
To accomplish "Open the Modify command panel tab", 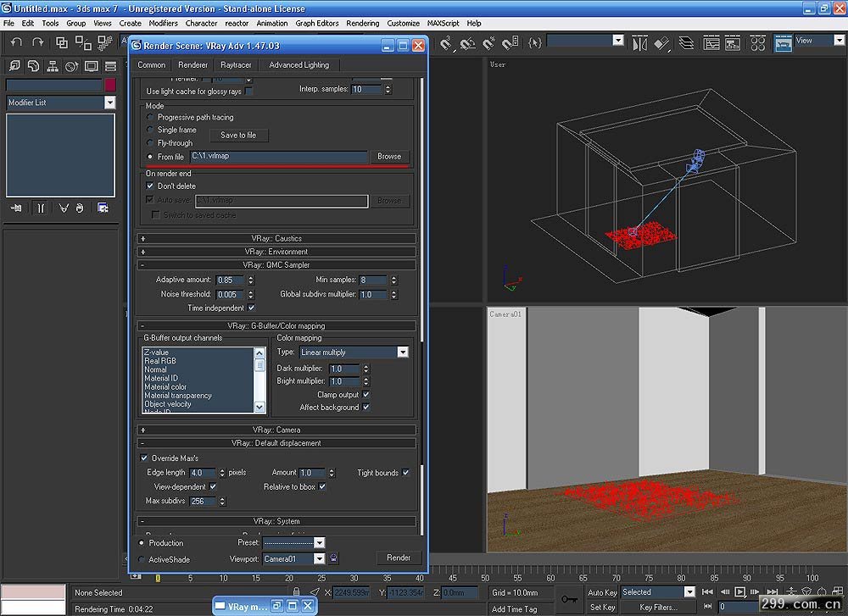I will 34,66.
